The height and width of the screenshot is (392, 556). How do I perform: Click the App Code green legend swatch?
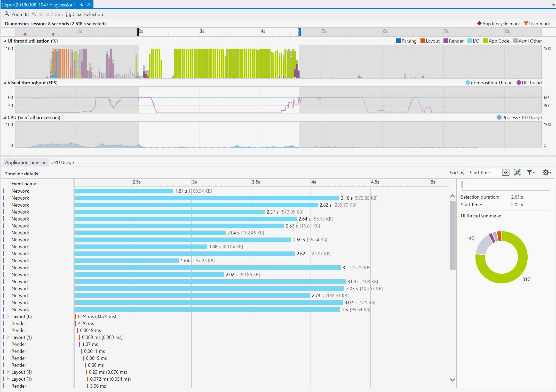pos(486,41)
